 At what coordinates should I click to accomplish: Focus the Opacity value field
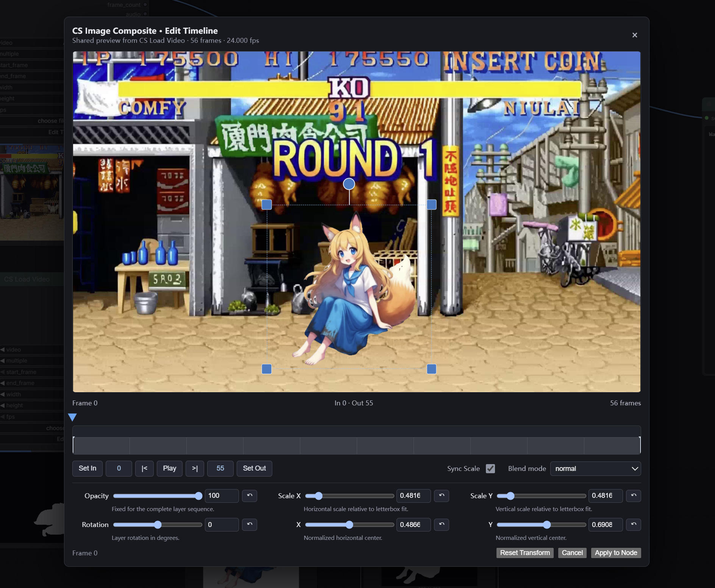pyautogui.click(x=222, y=496)
